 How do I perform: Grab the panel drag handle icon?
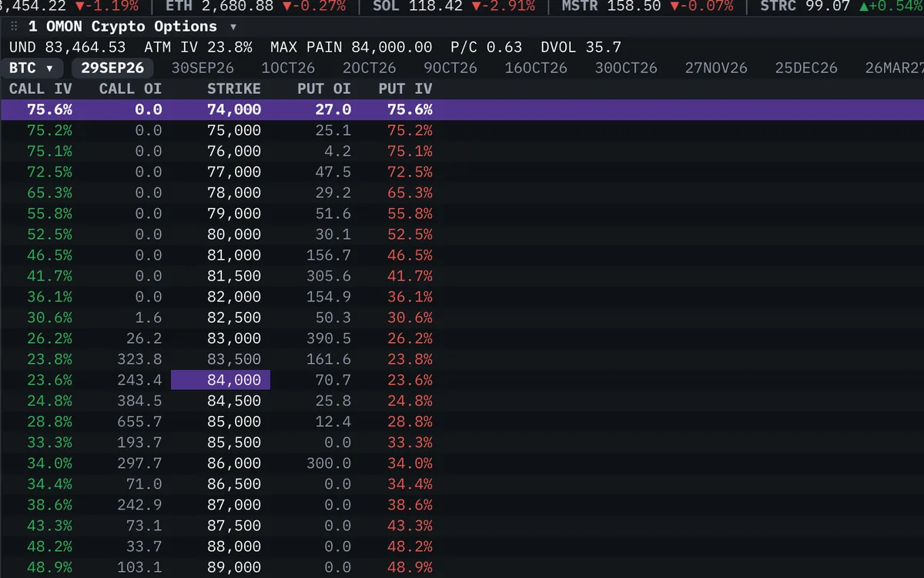click(14, 26)
